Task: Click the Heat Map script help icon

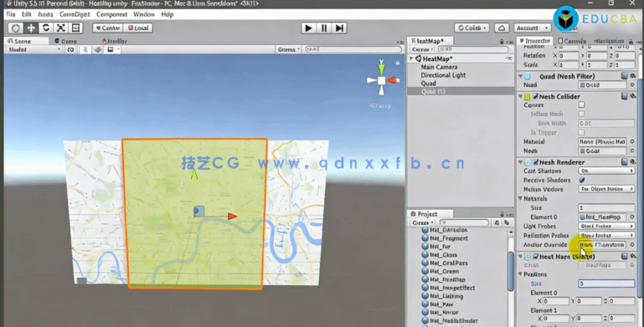Action: 625,256
